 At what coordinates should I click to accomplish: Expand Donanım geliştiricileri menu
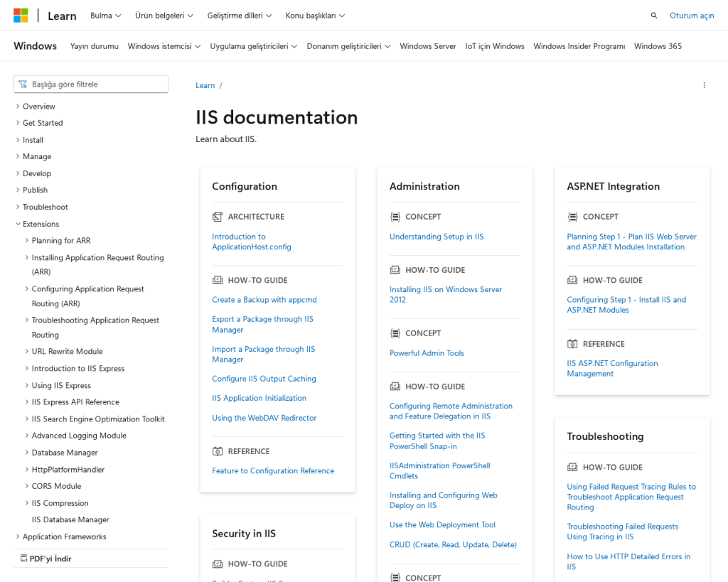coord(348,46)
